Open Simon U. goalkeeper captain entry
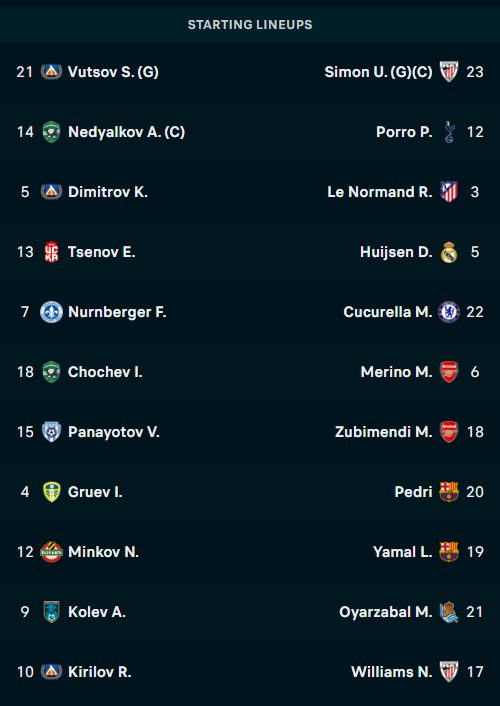The image size is (500, 706). coord(378,72)
